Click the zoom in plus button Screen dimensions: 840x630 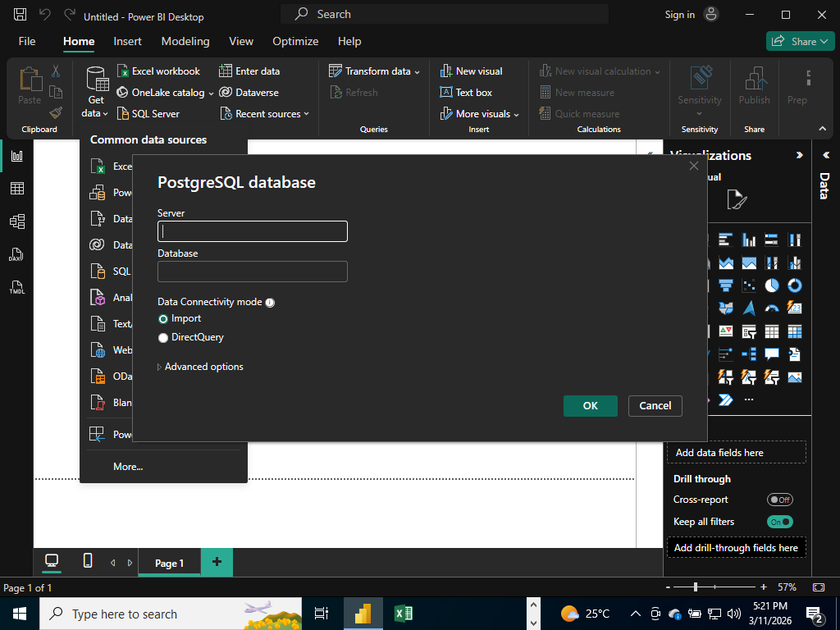[x=764, y=587]
